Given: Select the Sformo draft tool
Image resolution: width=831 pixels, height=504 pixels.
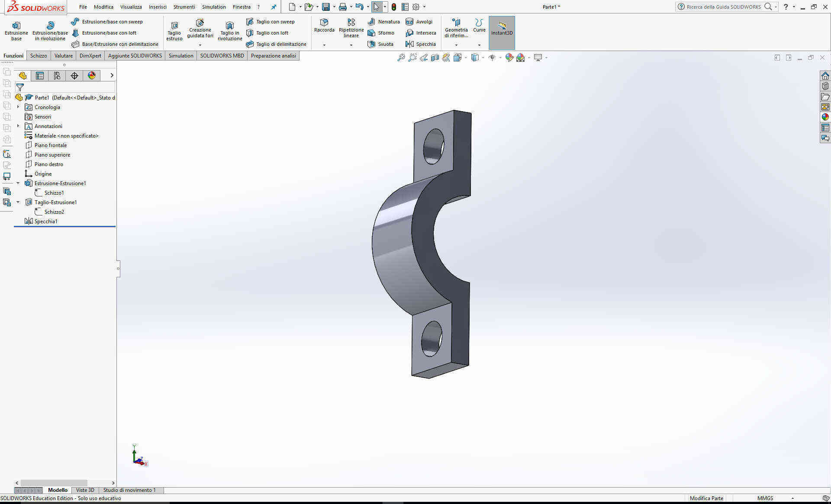Looking at the screenshot, I should tap(381, 33).
